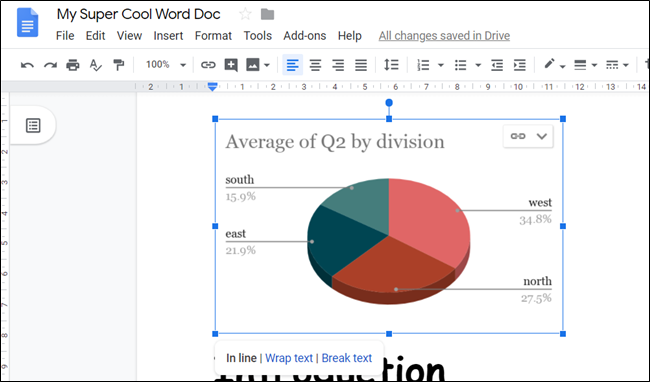
Task: Add a comment using the plus speech-bubble icon
Action: tap(231, 65)
